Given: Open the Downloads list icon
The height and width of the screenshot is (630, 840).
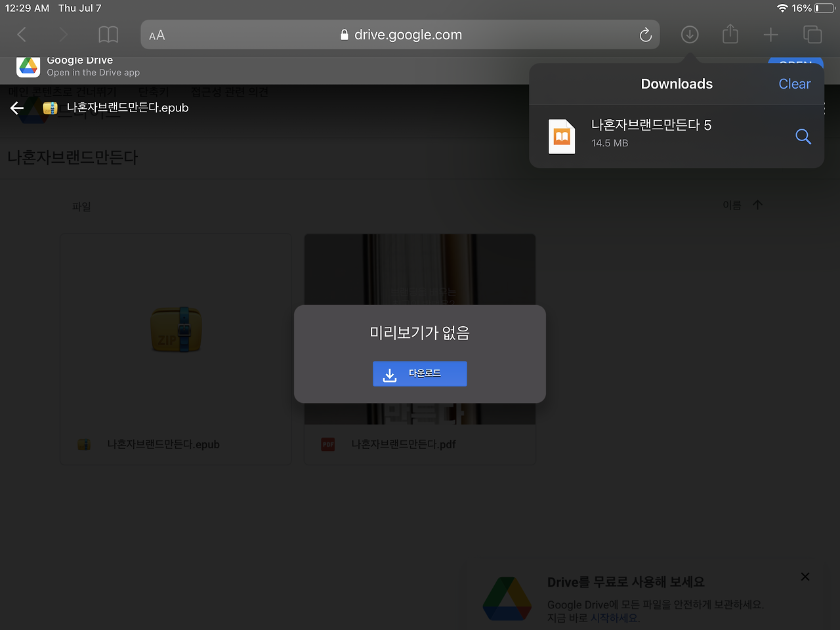Looking at the screenshot, I should tap(689, 34).
